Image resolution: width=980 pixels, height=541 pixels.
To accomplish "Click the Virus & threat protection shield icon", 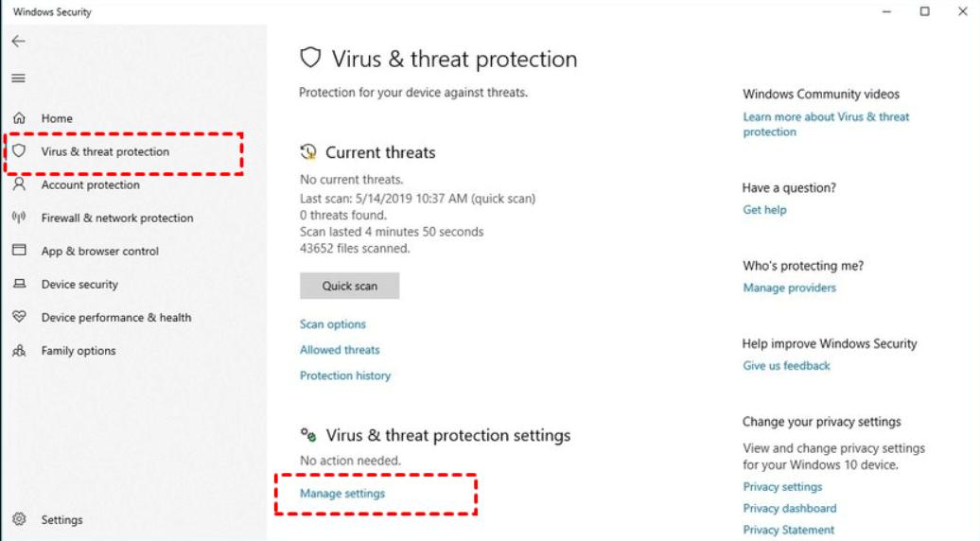I will click(x=19, y=151).
